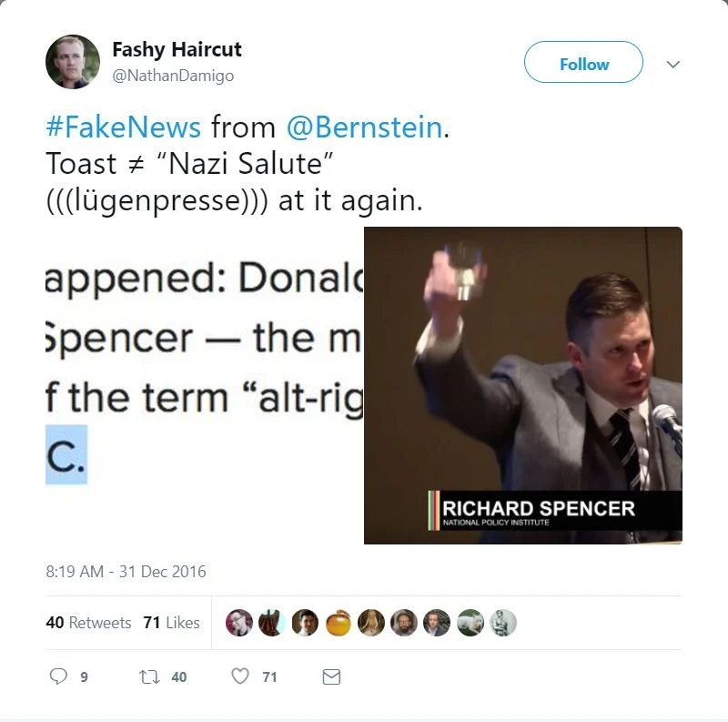The width and height of the screenshot is (728, 722).
Task: View the list of 71 Likes
Action: tap(171, 623)
